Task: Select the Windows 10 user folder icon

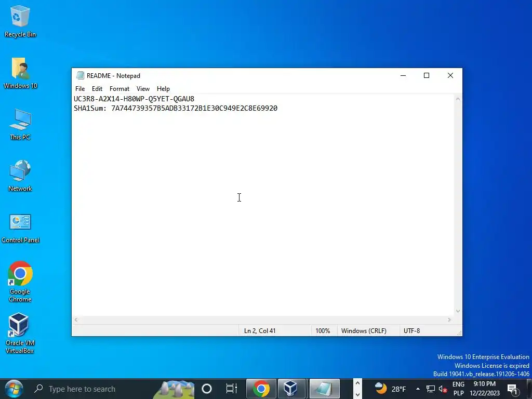Action: [20, 73]
